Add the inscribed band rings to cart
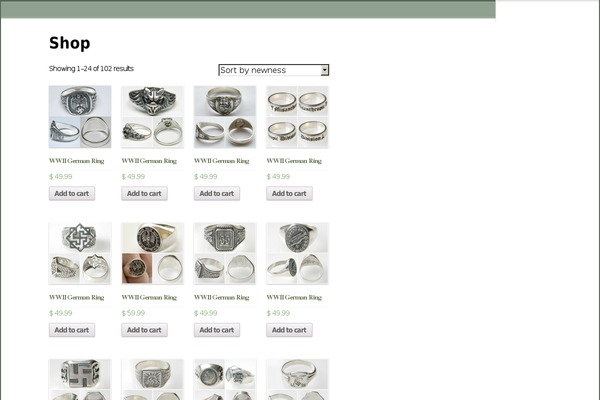Viewport: 600px width, 400px height. [x=289, y=193]
